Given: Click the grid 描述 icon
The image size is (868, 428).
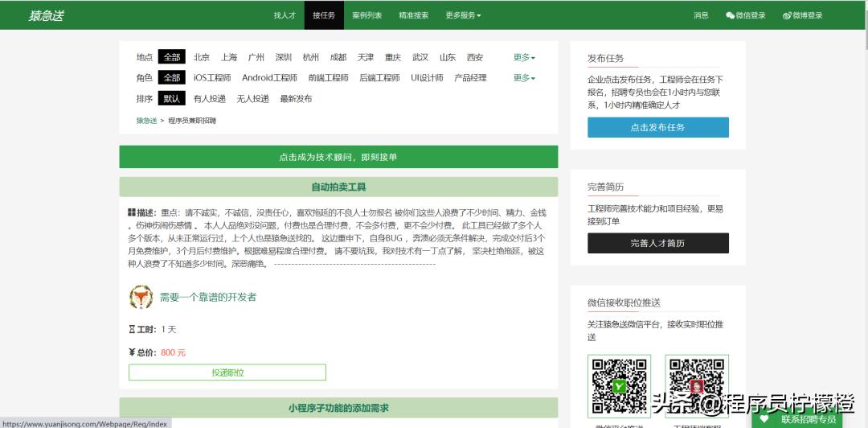Looking at the screenshot, I should click(132, 212).
